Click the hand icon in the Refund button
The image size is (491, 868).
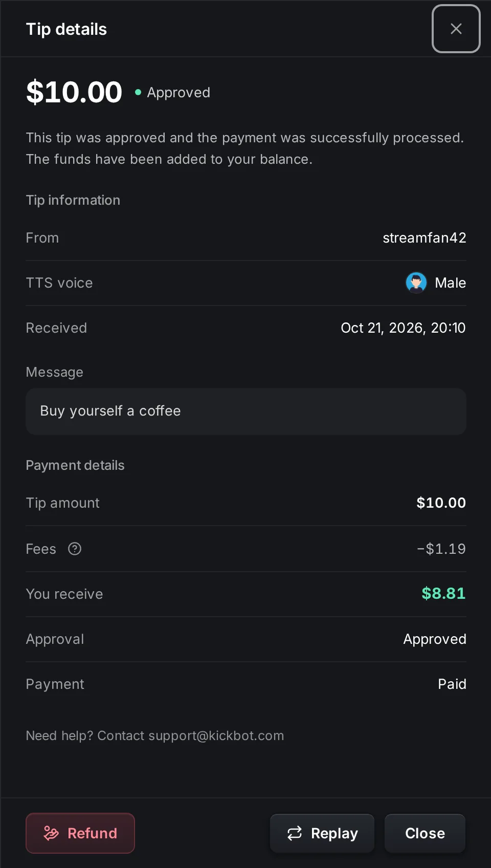click(51, 833)
